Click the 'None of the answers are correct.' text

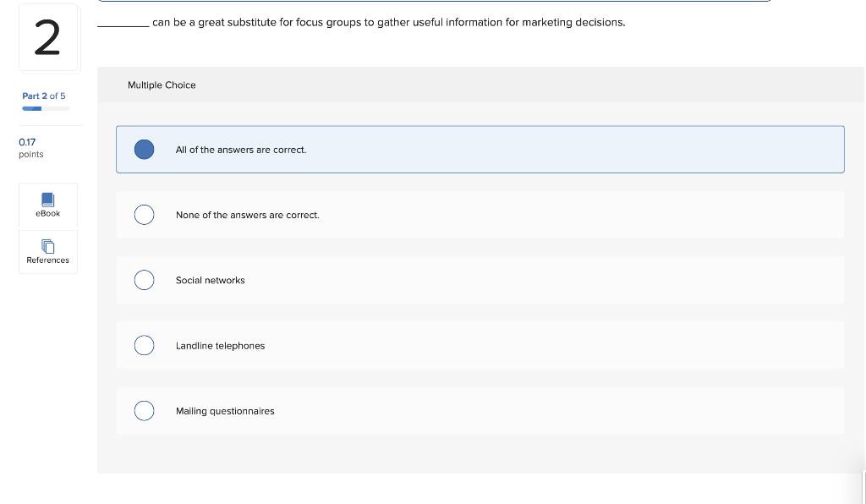pyautogui.click(x=247, y=216)
